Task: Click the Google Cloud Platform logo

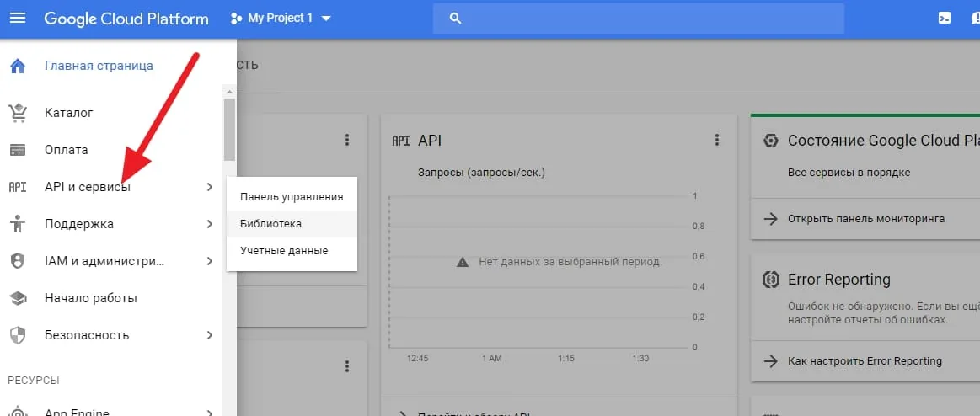Action: click(126, 19)
